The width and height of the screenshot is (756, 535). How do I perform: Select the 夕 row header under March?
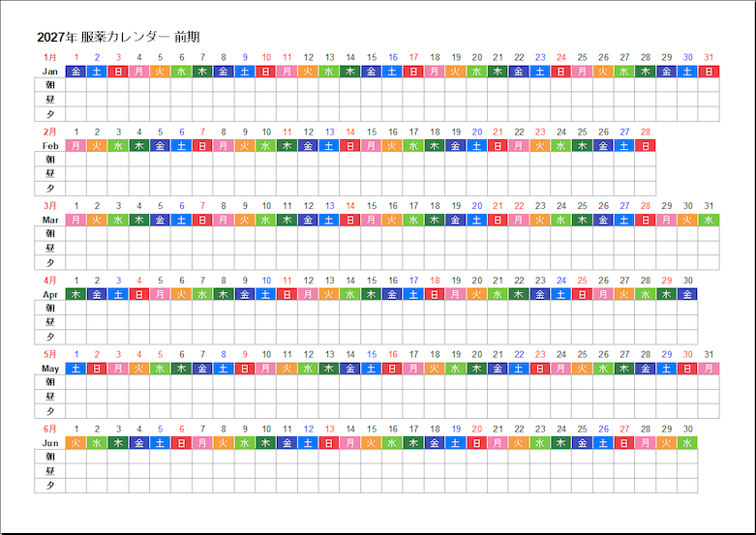pos(50,263)
